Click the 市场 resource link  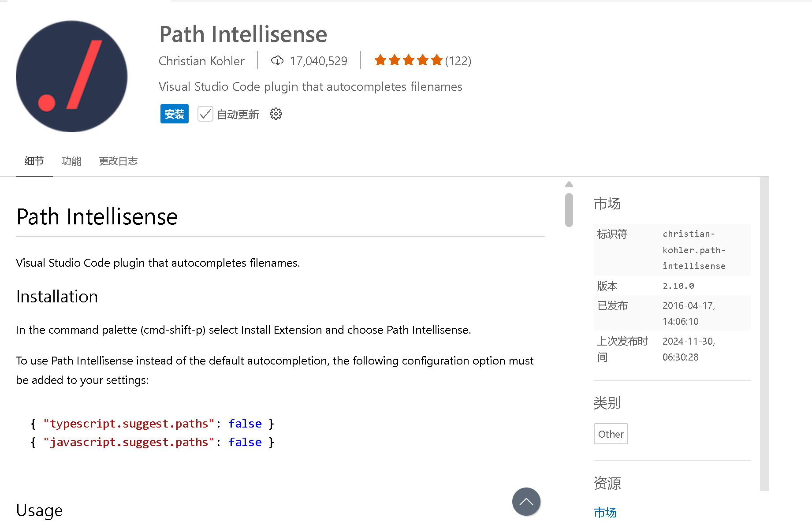(x=605, y=512)
